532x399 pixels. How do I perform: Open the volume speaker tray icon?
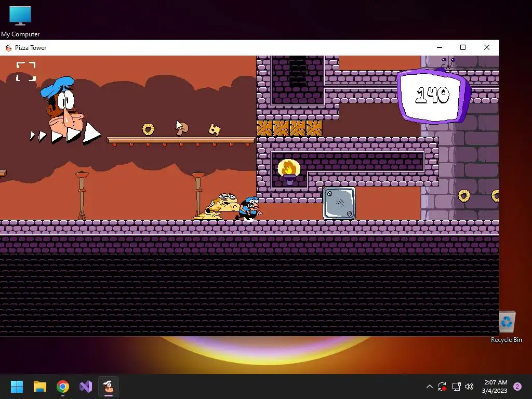pos(469,387)
